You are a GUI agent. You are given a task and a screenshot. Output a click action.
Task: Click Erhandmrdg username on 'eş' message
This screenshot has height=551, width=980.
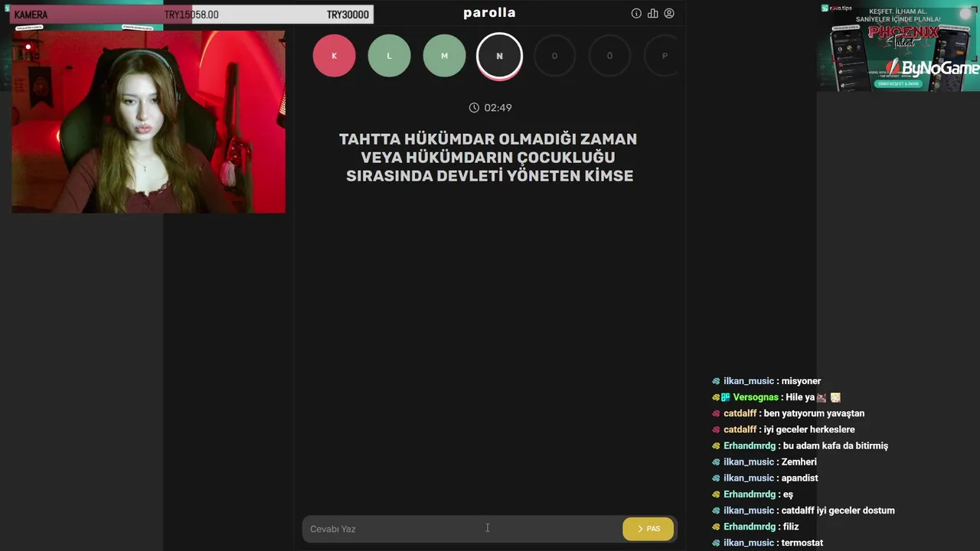pos(750,494)
